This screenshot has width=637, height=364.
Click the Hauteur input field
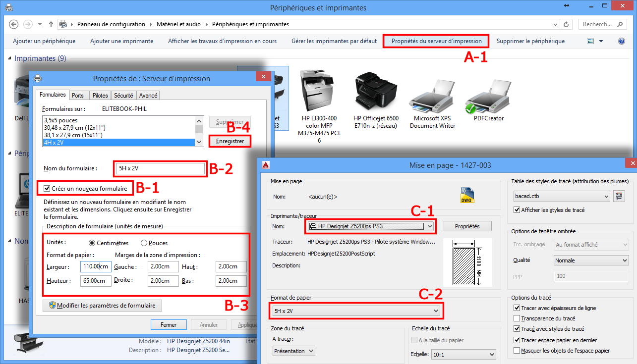tap(96, 281)
